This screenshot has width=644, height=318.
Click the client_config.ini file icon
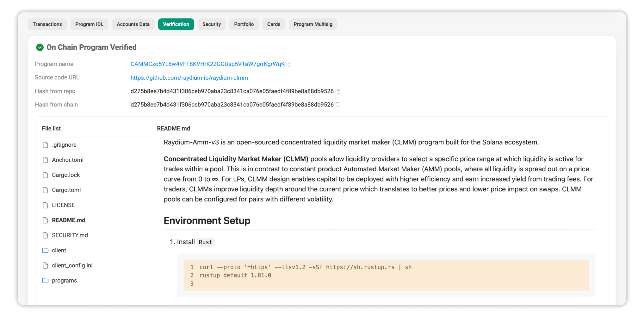click(45, 265)
